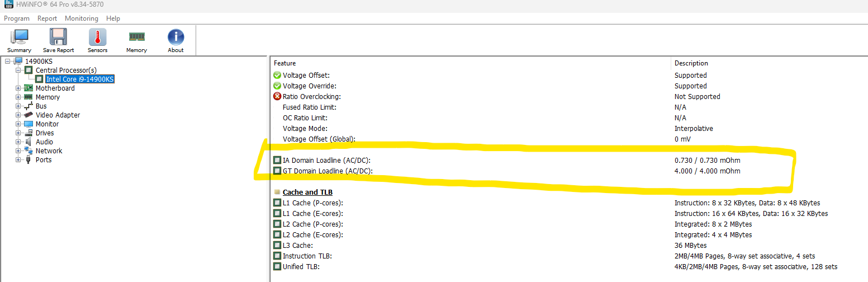Screen dimensions: 868x282
Task: Select the Monitor tree item
Action: (x=47, y=124)
